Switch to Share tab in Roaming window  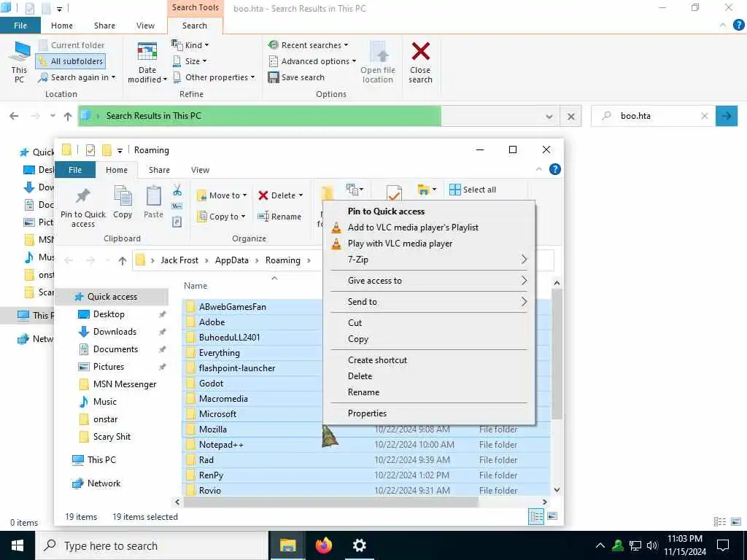pos(159,170)
